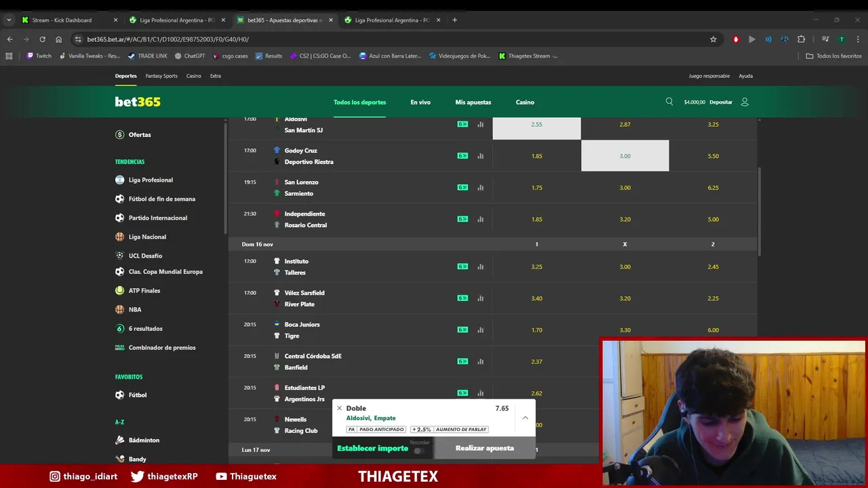Open the search magnifier in bet365 header
The width and height of the screenshot is (868, 488).
point(669,102)
